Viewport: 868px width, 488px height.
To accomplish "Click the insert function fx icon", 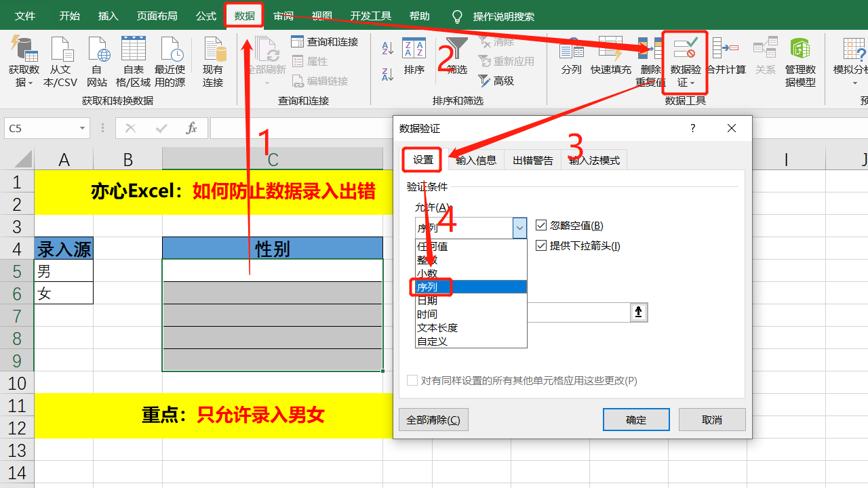I will [x=192, y=128].
